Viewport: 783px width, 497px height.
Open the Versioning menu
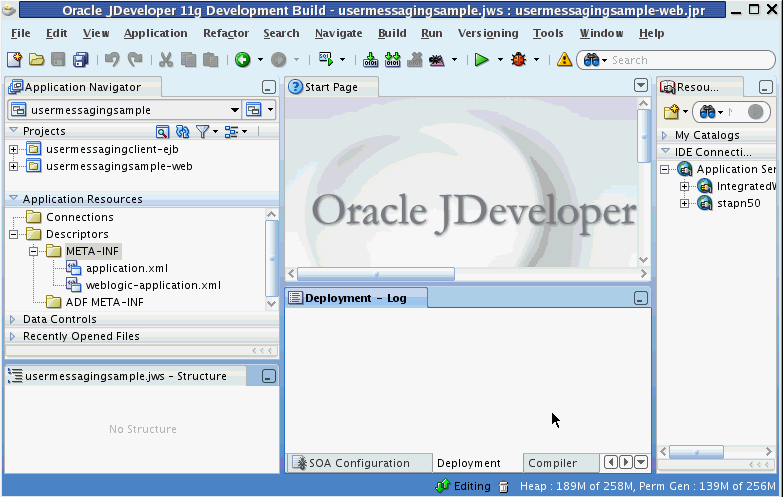coord(488,33)
